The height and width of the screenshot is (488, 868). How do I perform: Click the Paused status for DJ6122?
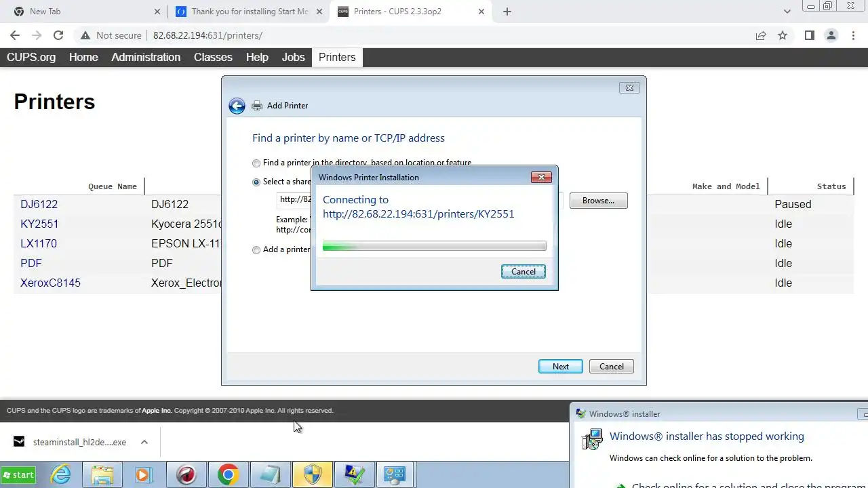(793, 204)
